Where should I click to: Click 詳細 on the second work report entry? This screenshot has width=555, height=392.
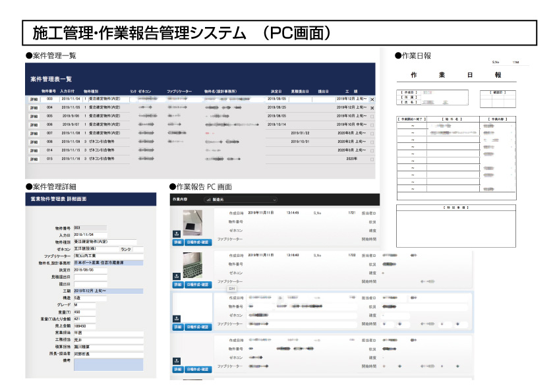[177, 285]
